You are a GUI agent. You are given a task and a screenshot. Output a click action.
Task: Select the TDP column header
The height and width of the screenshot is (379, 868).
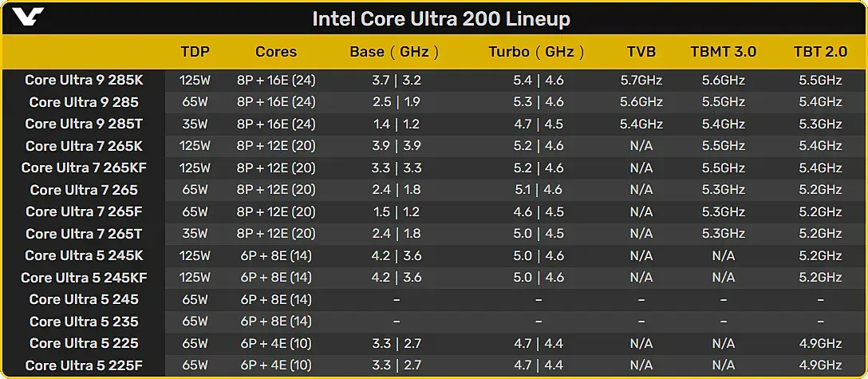click(195, 52)
